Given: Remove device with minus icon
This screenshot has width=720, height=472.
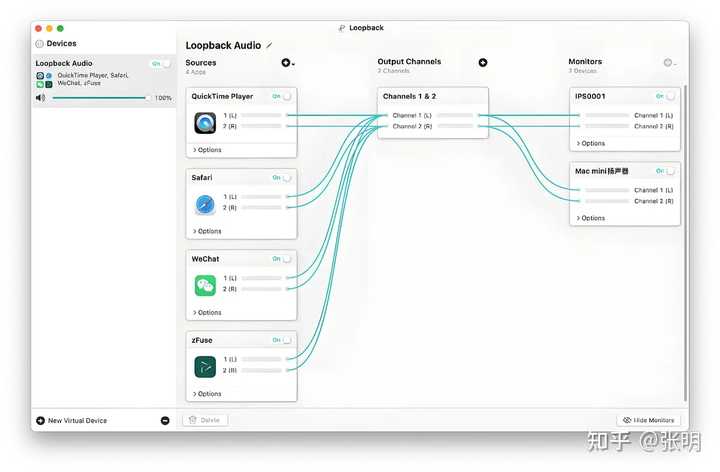Looking at the screenshot, I should tap(165, 421).
